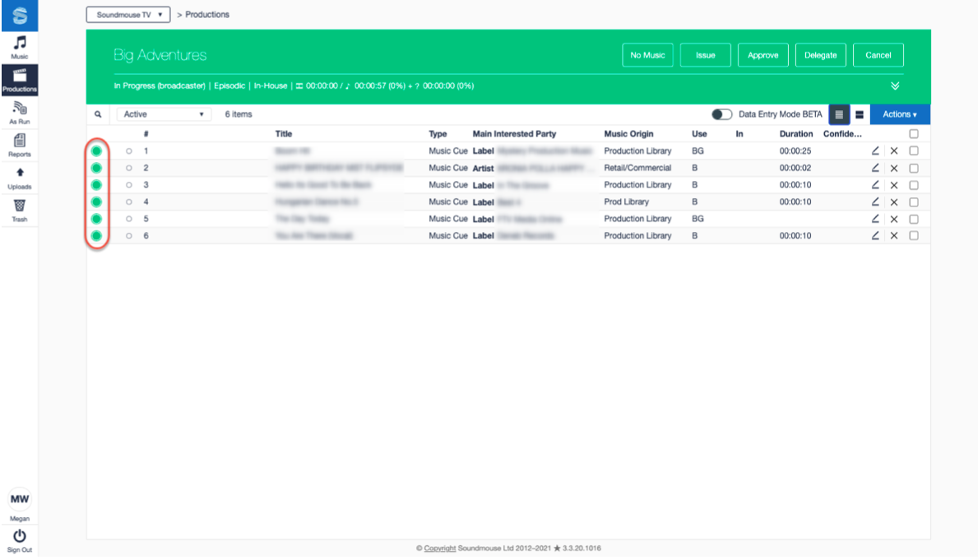Image resolution: width=978 pixels, height=560 pixels.
Task: Delete cue row 1 with X icon
Action: point(894,151)
